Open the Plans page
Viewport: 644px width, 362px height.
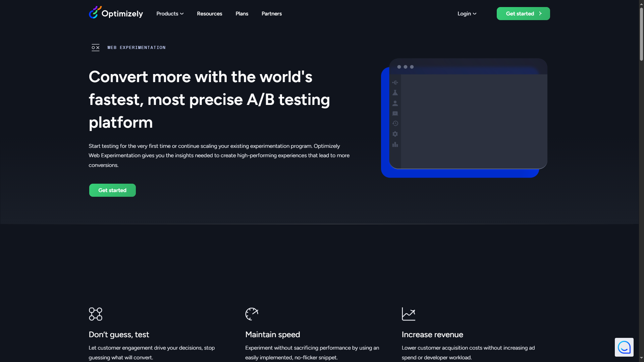(242, 14)
